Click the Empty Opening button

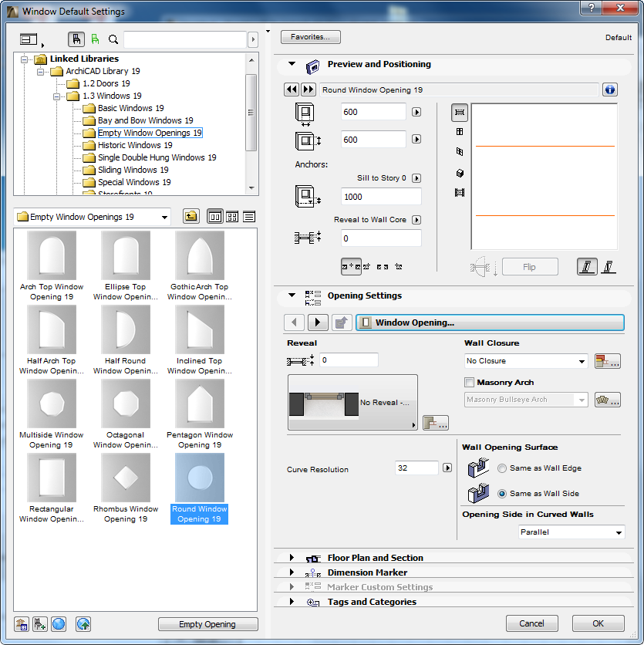tap(207, 624)
